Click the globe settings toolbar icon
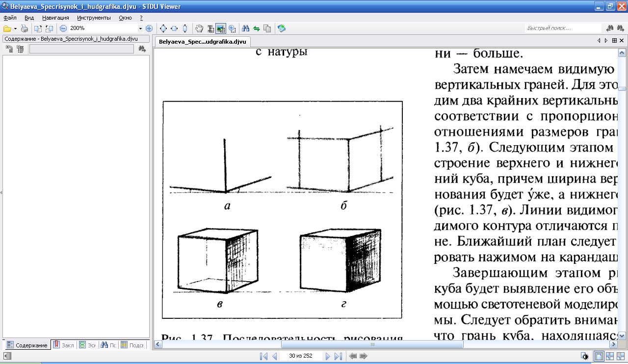The image size is (628, 364). tap(282, 28)
